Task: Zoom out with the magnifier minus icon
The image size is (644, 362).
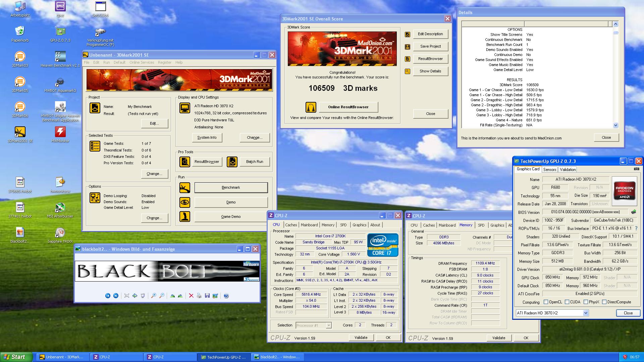Action: pyautogui.click(x=161, y=296)
